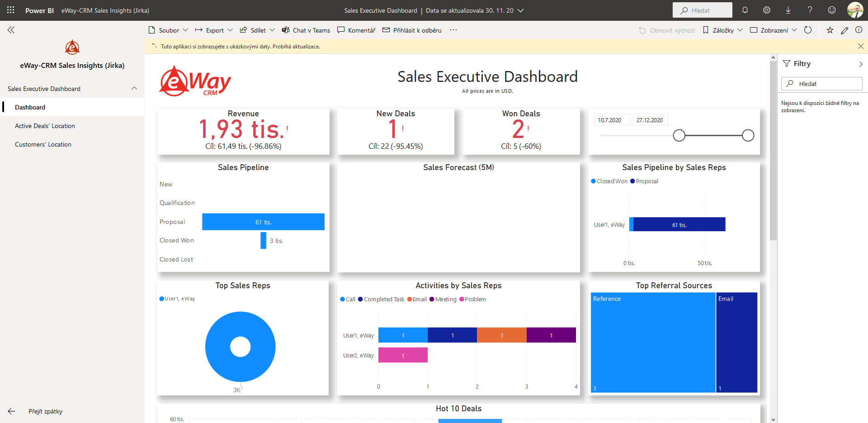Click the pink User2, eWay activity bar

point(403,355)
